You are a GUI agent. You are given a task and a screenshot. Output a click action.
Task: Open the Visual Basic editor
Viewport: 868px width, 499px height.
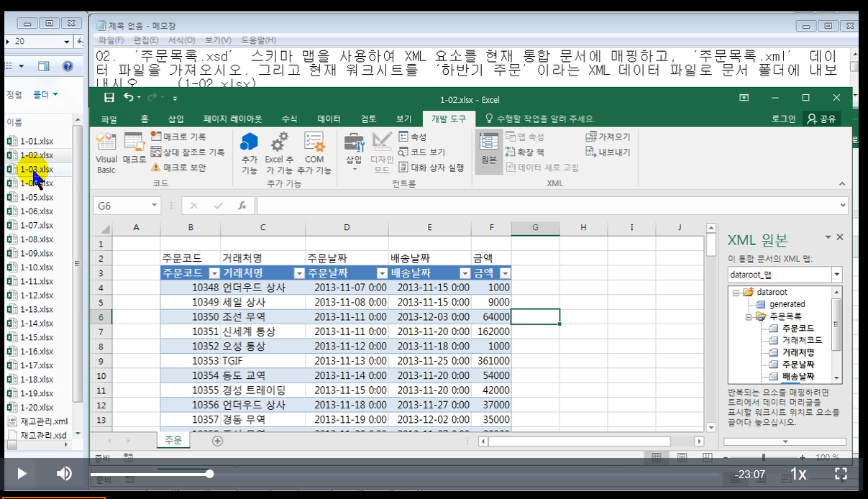(x=106, y=152)
